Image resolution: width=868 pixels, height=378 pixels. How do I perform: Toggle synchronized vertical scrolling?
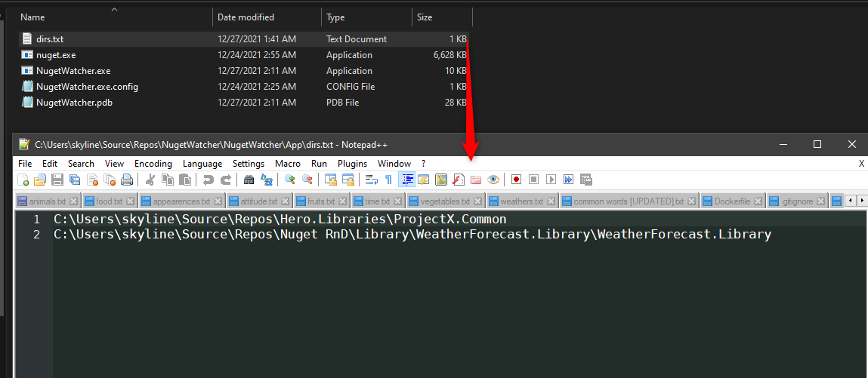coord(330,180)
